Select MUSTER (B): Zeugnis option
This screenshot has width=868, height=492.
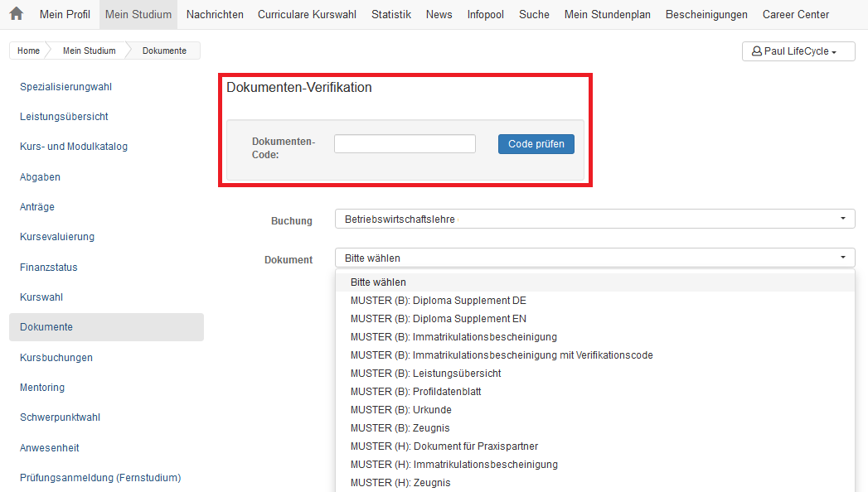tap(595, 428)
